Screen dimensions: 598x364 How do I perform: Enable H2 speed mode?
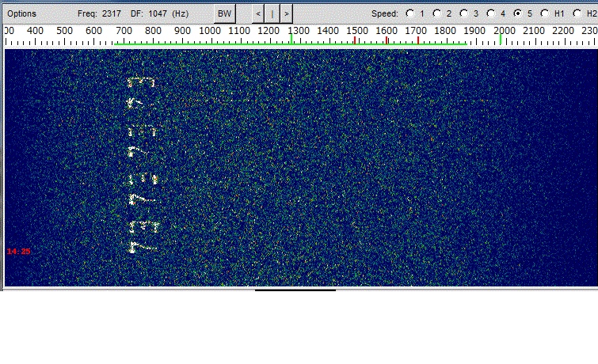click(577, 13)
